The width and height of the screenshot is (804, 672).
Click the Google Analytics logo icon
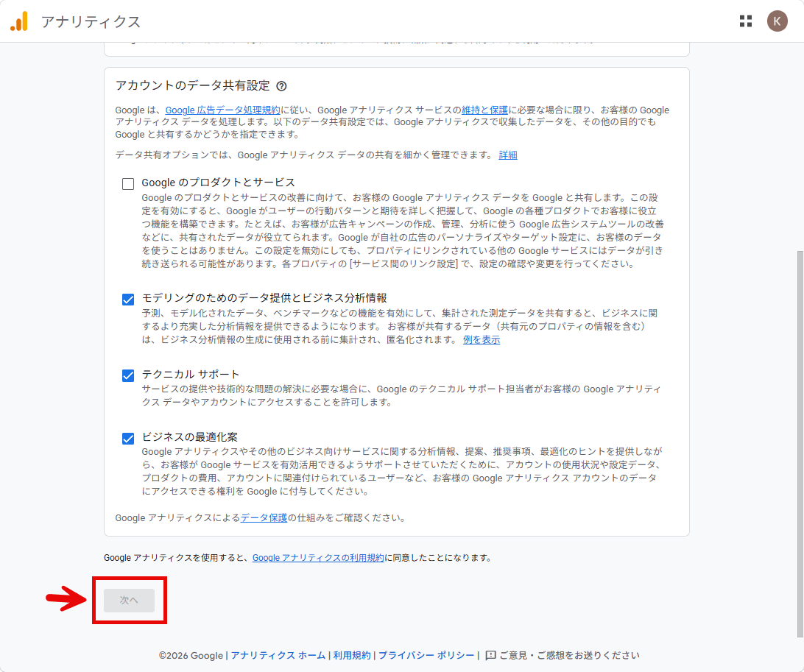[x=19, y=21]
